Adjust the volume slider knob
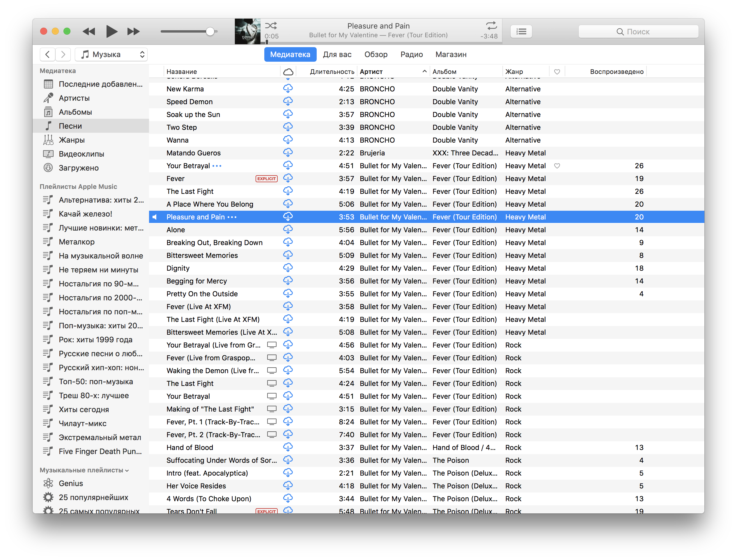The height and width of the screenshot is (560, 737). point(210,31)
